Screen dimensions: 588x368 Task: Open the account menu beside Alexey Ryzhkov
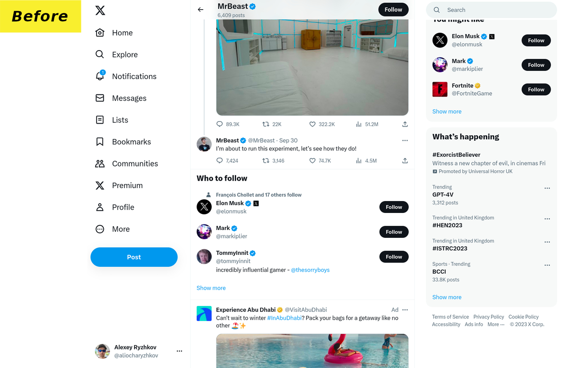coord(179,351)
